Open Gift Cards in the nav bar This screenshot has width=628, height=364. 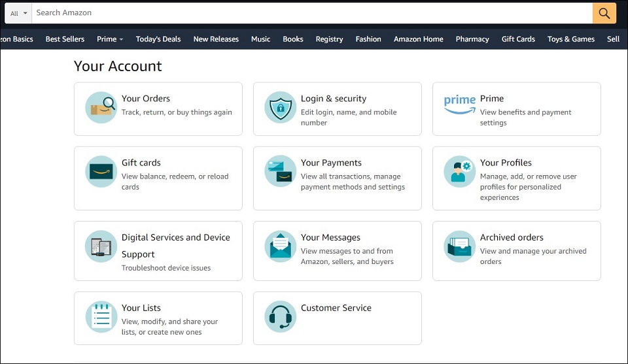[x=518, y=39]
